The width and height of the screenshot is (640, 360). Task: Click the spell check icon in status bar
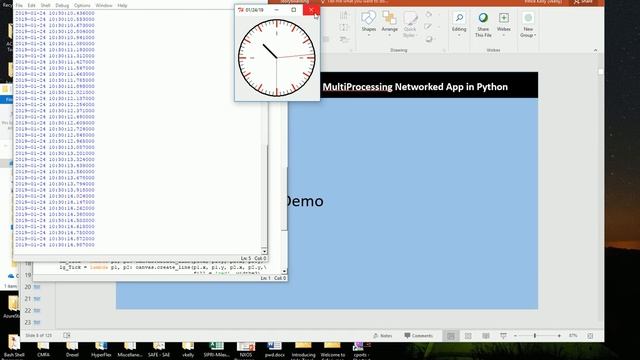(67, 336)
